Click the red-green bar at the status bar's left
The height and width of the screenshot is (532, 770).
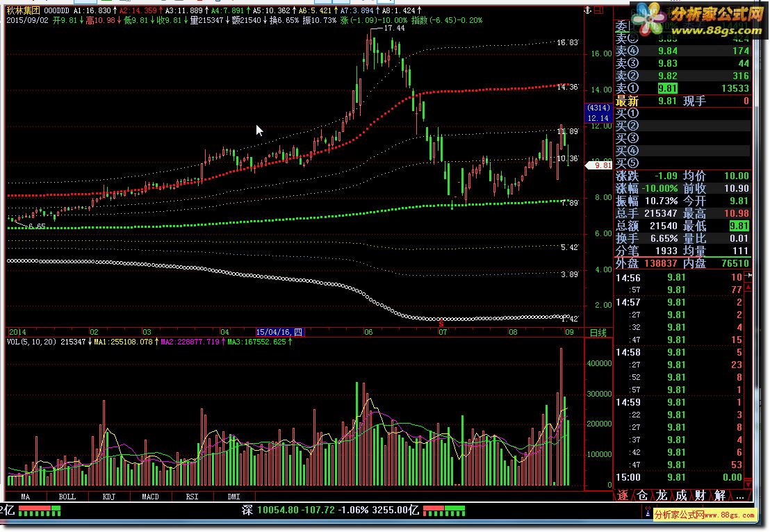point(40,511)
